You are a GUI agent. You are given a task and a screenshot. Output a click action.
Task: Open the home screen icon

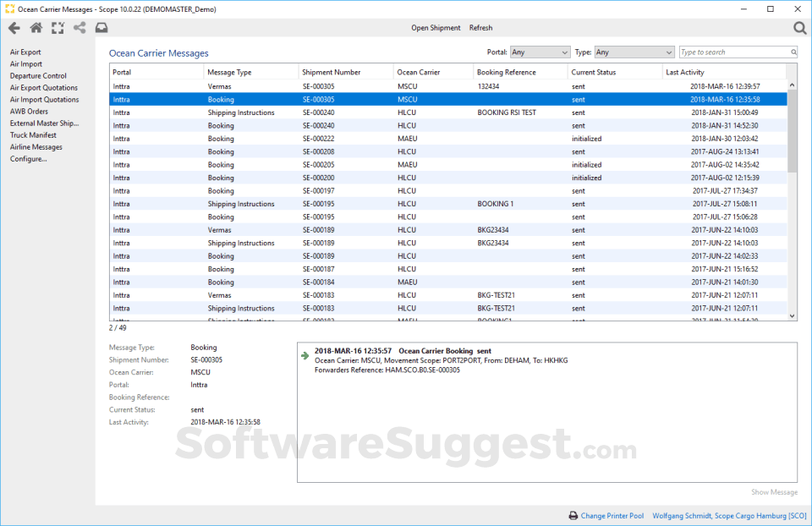pyautogui.click(x=36, y=27)
